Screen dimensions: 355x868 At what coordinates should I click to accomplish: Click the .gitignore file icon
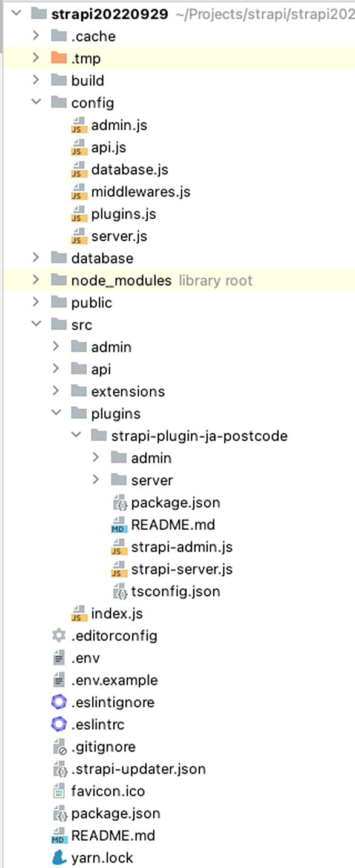pyautogui.click(x=59, y=747)
